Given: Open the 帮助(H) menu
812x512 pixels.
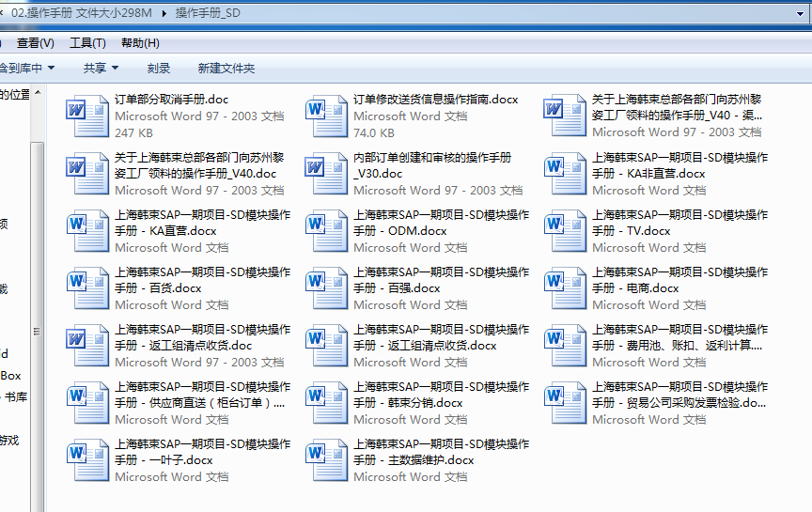Looking at the screenshot, I should 140,43.
